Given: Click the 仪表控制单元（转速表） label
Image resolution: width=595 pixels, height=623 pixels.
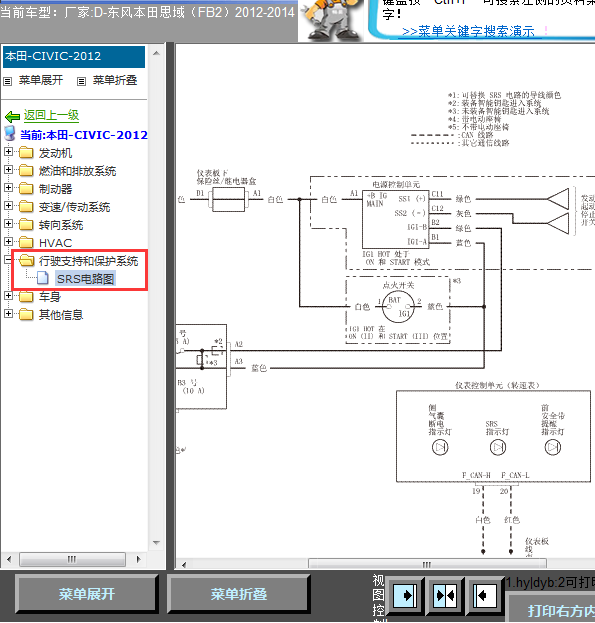Looking at the screenshot, I should tap(497, 385).
